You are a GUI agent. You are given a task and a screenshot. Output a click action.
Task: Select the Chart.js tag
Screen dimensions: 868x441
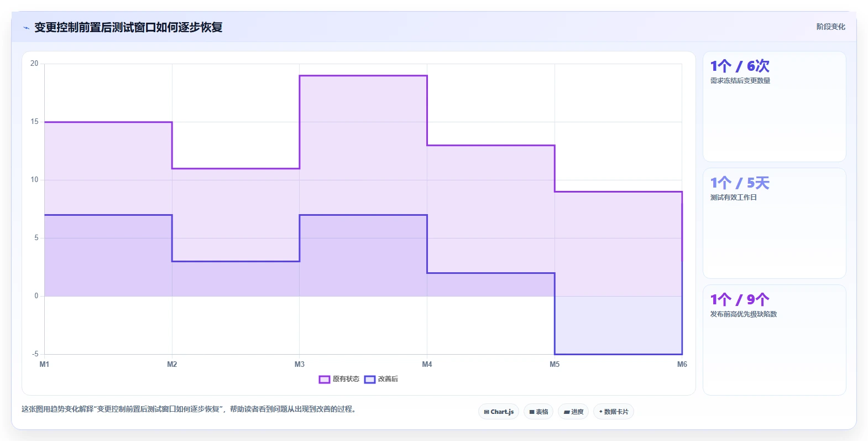[x=499, y=412]
